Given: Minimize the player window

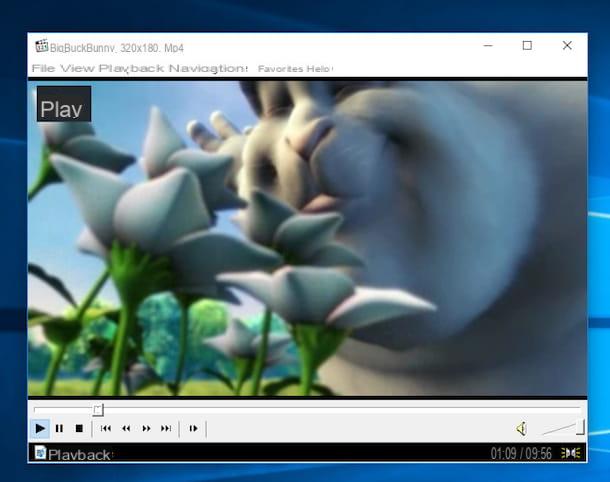Looking at the screenshot, I should pos(488,46).
